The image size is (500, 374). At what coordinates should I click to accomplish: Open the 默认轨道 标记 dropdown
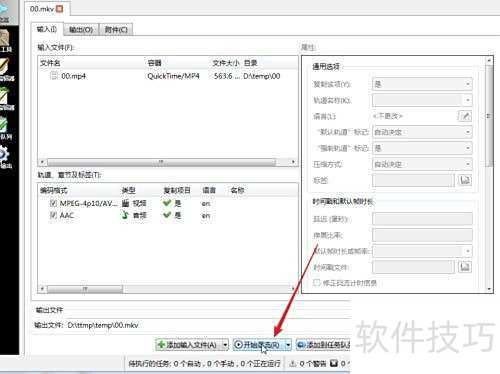coord(422,132)
